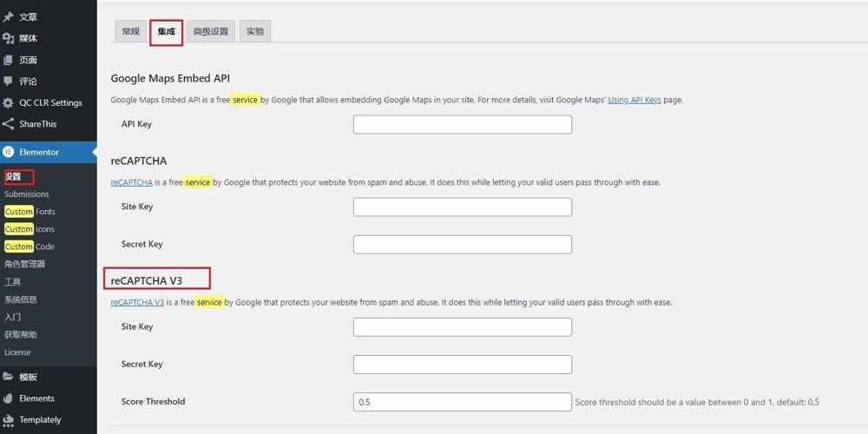868x434 pixels.
Task: Focus the reCAPTCHA V3 Site Key field
Action: (463, 327)
